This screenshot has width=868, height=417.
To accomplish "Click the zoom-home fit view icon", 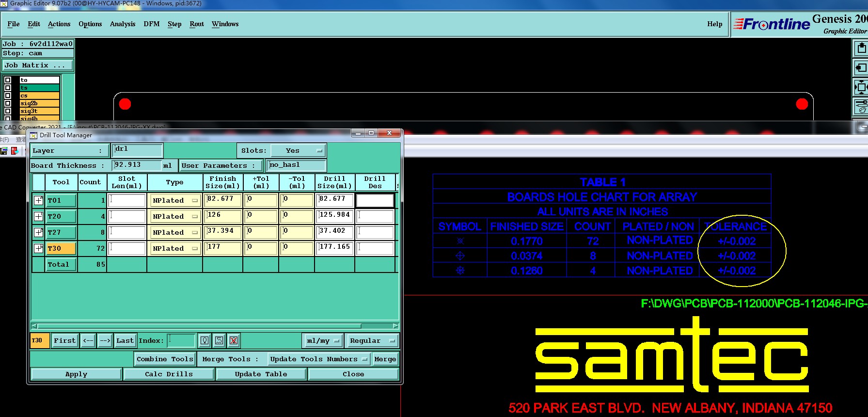I will [x=861, y=88].
